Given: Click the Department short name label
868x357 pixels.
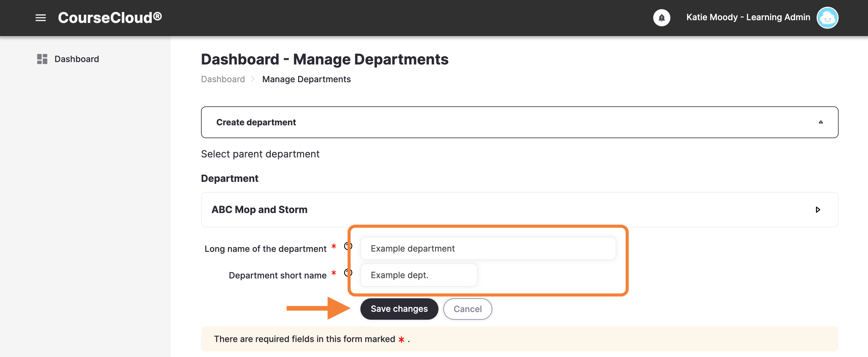Looking at the screenshot, I should (277, 275).
